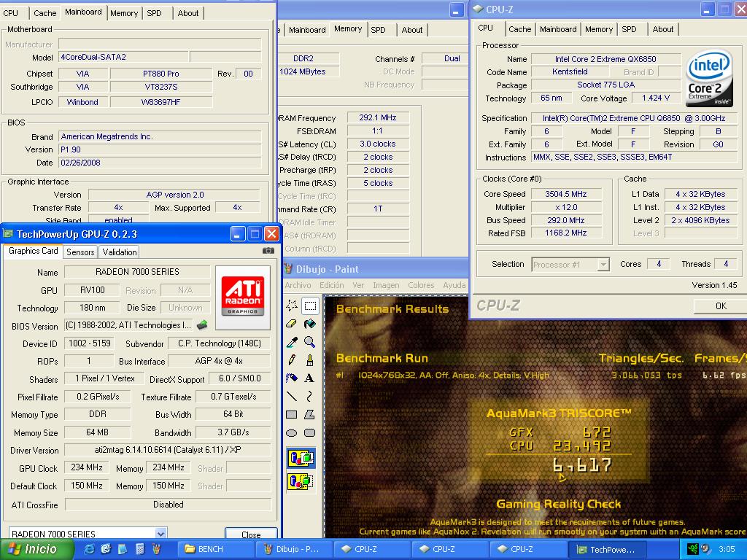This screenshot has width=747, height=560.
Task: Open the Ayuda menu in Paint
Action: point(454,285)
